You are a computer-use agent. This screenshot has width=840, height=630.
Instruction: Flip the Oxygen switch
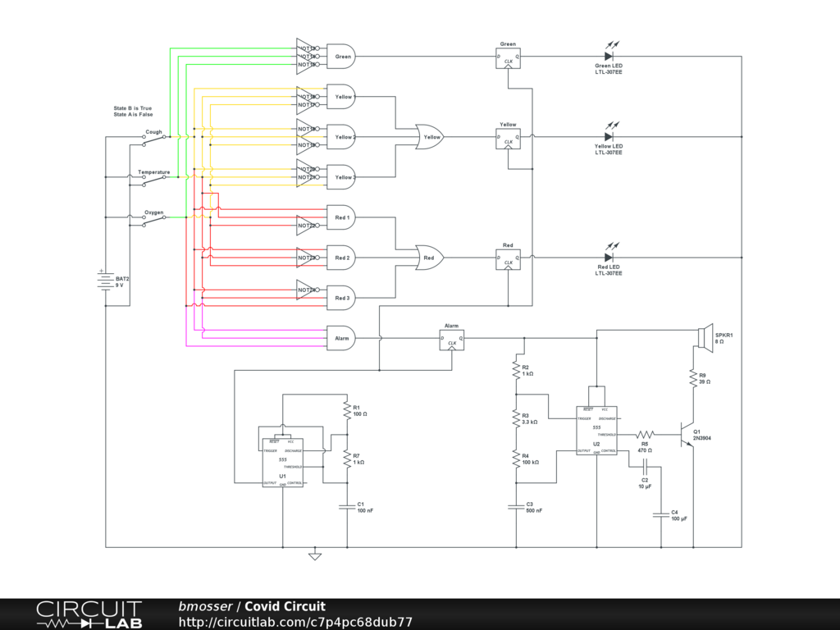pos(153,221)
